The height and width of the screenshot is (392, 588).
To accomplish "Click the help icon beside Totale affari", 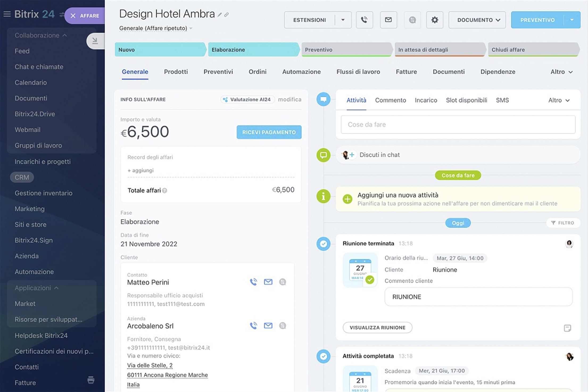I will click(165, 190).
